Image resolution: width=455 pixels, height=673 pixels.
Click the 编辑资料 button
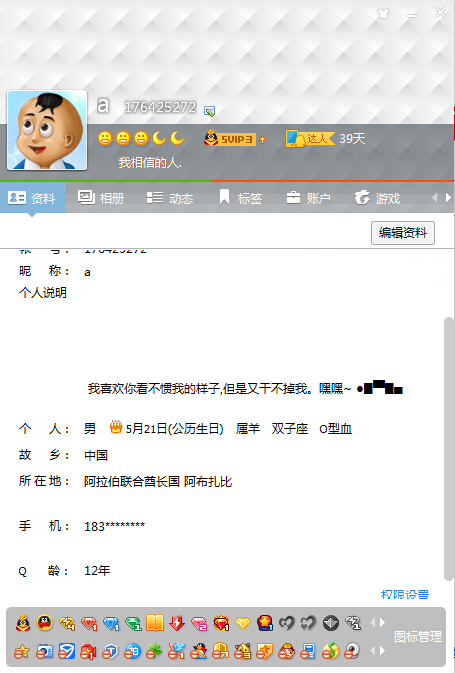click(403, 233)
